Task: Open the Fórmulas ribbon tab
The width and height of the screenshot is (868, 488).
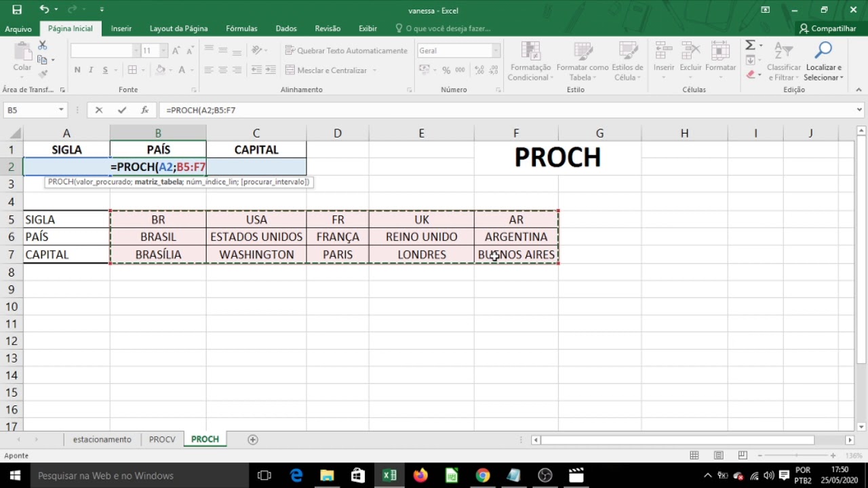Action: click(x=241, y=28)
